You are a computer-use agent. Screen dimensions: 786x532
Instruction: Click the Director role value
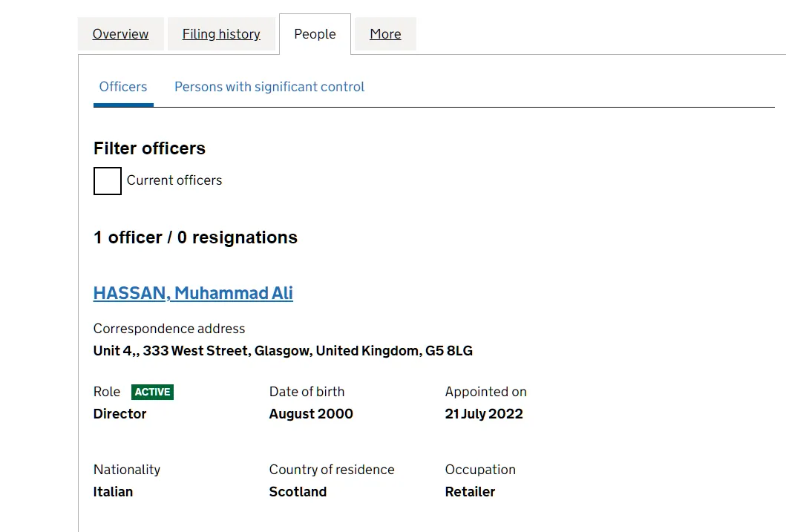119,414
